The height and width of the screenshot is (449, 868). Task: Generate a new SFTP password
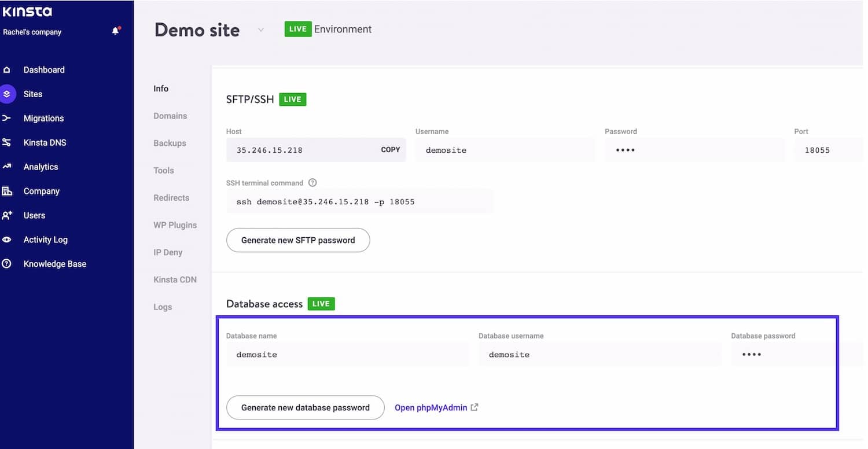coord(297,240)
